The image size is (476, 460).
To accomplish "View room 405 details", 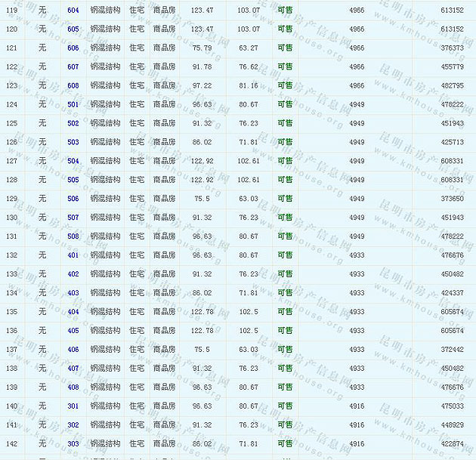I will (x=73, y=331).
